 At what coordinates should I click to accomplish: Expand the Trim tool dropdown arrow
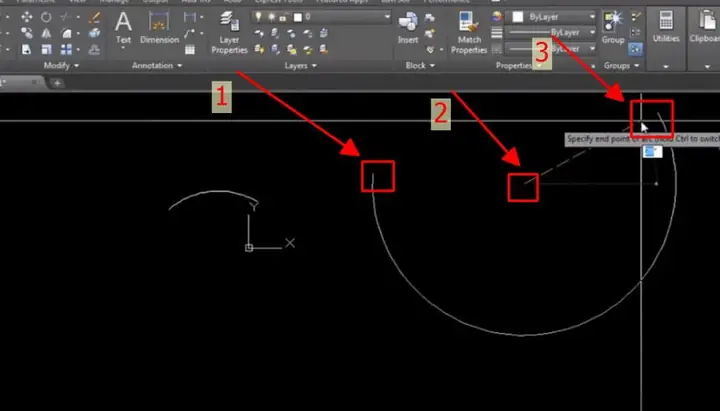78,17
